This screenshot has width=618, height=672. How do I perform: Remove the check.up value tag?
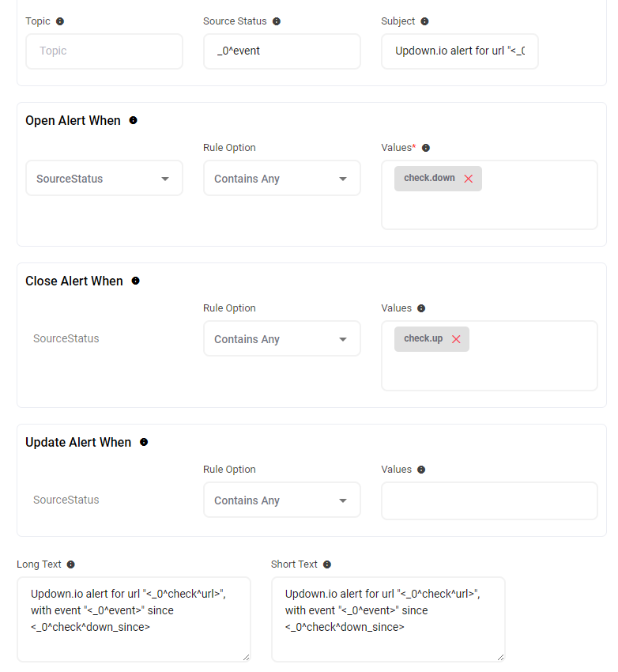pos(456,339)
